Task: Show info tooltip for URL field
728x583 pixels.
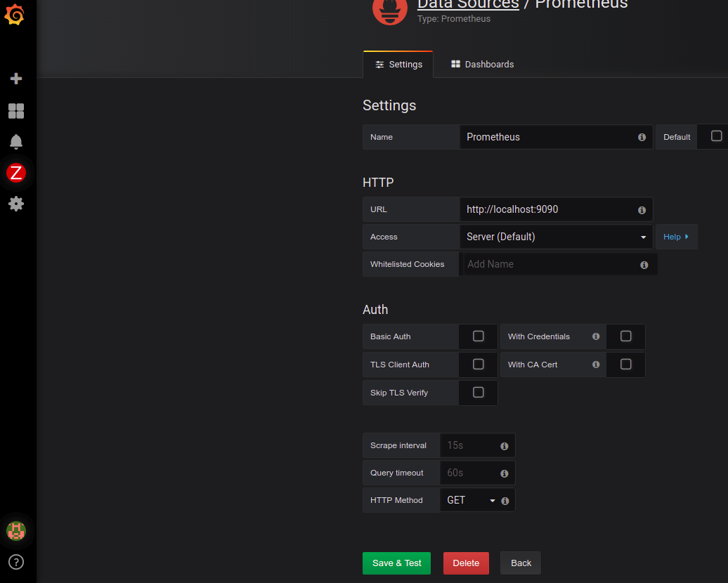Action: (x=642, y=210)
